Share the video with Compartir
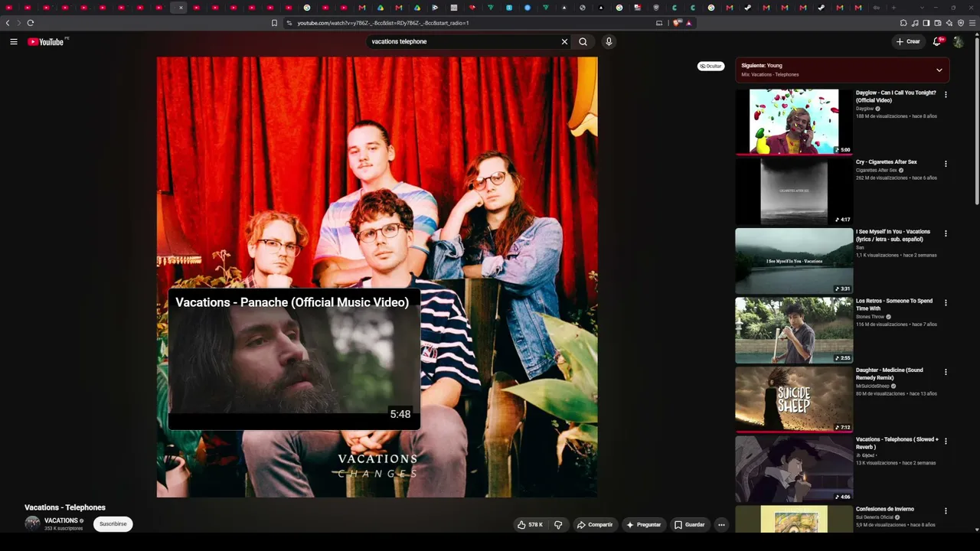 (595, 525)
